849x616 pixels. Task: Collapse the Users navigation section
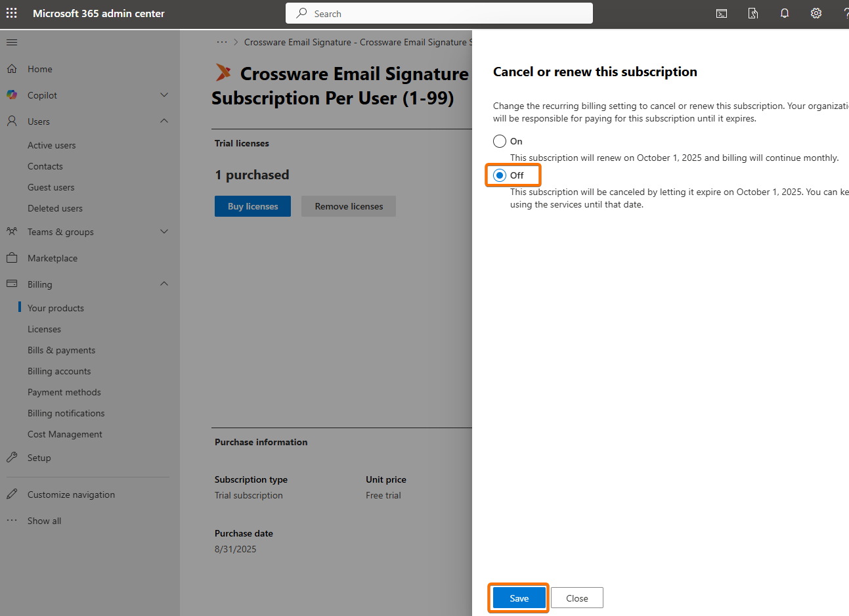(x=164, y=121)
